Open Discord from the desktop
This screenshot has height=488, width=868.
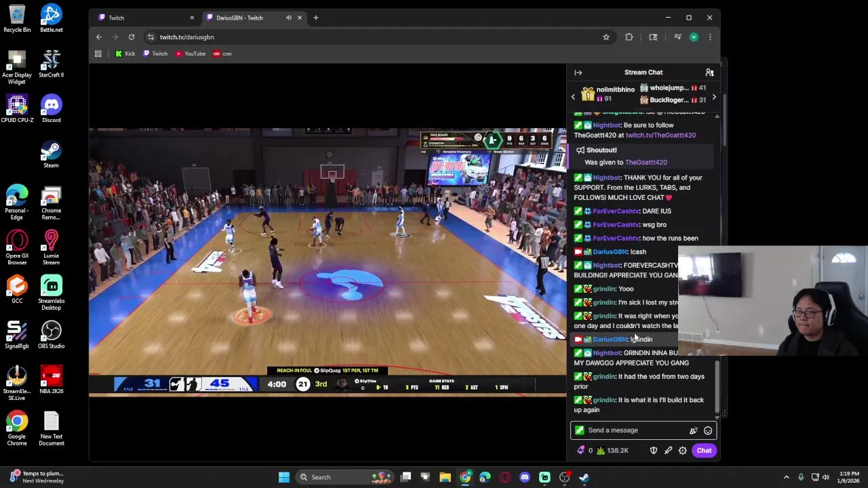(x=51, y=109)
